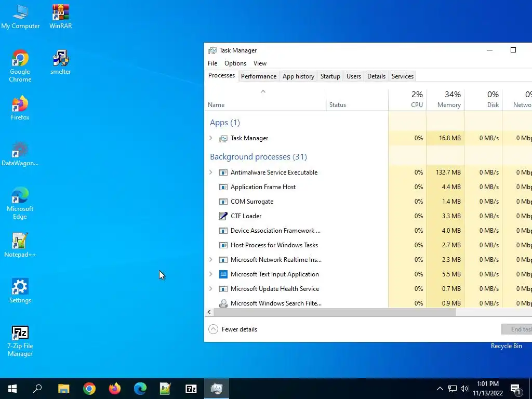
Task: Sort processes by Memory usage
Action: (445, 100)
